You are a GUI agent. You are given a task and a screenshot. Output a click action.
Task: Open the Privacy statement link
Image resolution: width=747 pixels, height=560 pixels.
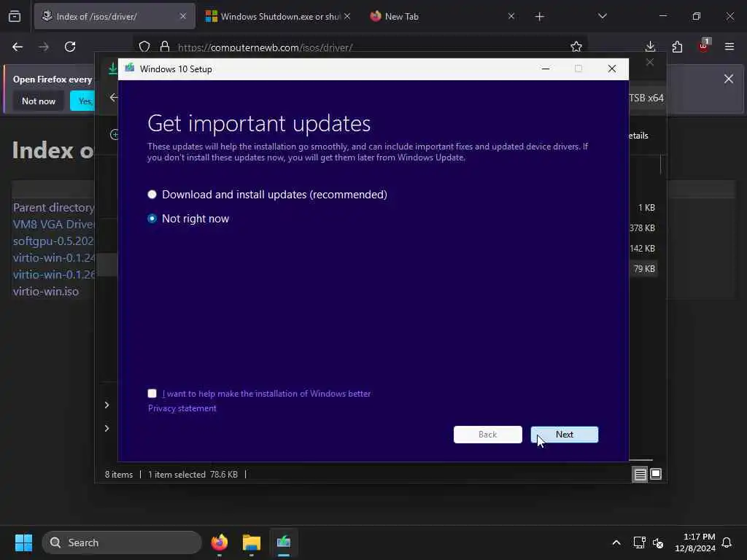click(182, 408)
